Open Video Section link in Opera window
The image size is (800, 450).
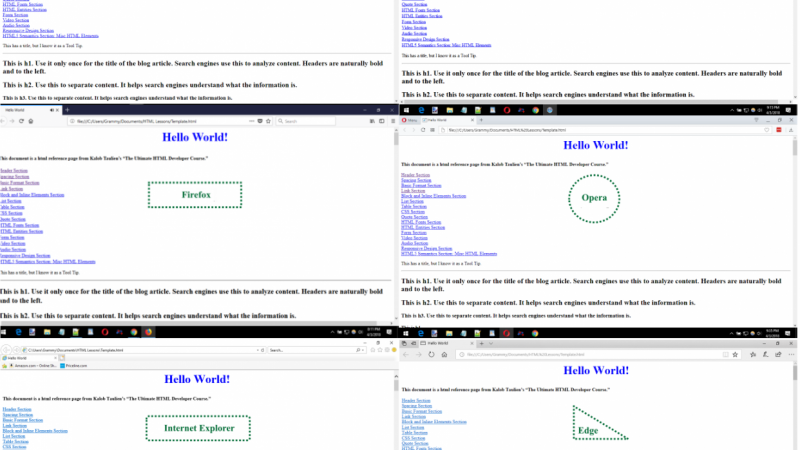tap(414, 238)
